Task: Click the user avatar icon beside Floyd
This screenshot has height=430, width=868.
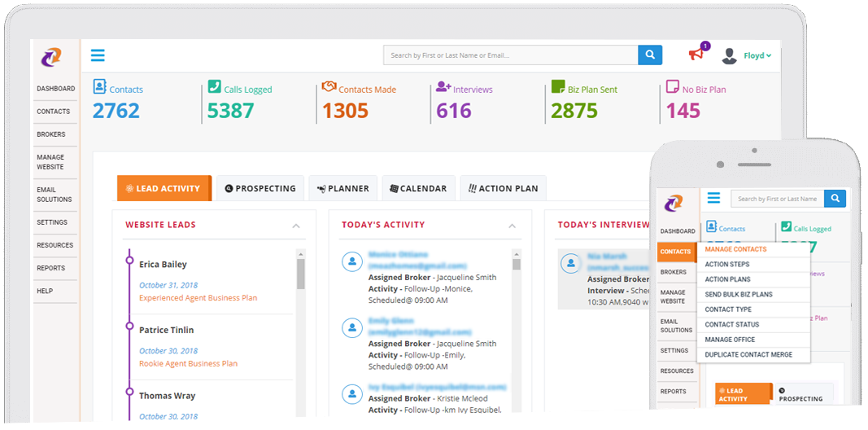Action: (730, 55)
